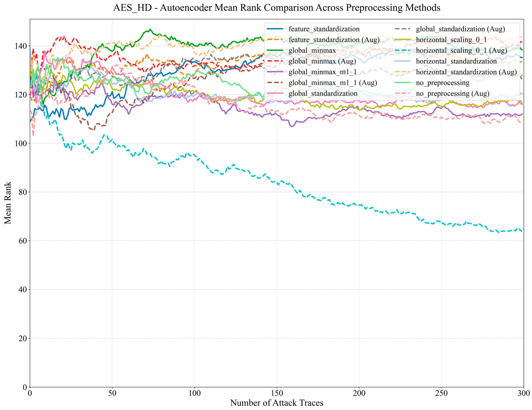Click x-axis tick label '300'
Screen dimensions: 532x410
[x=524, y=393]
